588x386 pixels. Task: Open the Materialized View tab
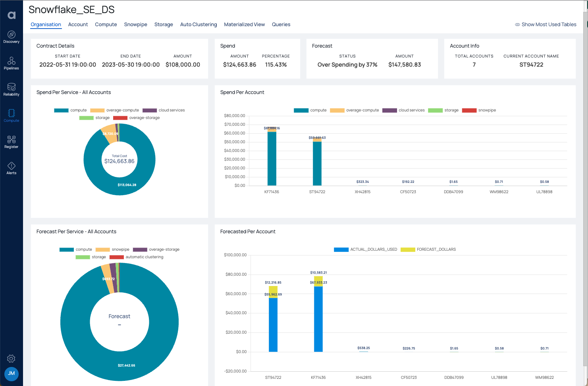244,25
